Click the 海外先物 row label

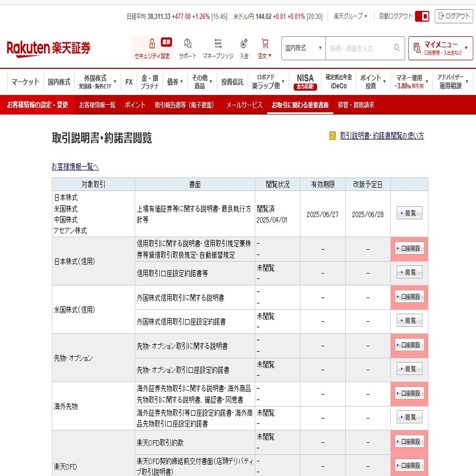[66, 406]
